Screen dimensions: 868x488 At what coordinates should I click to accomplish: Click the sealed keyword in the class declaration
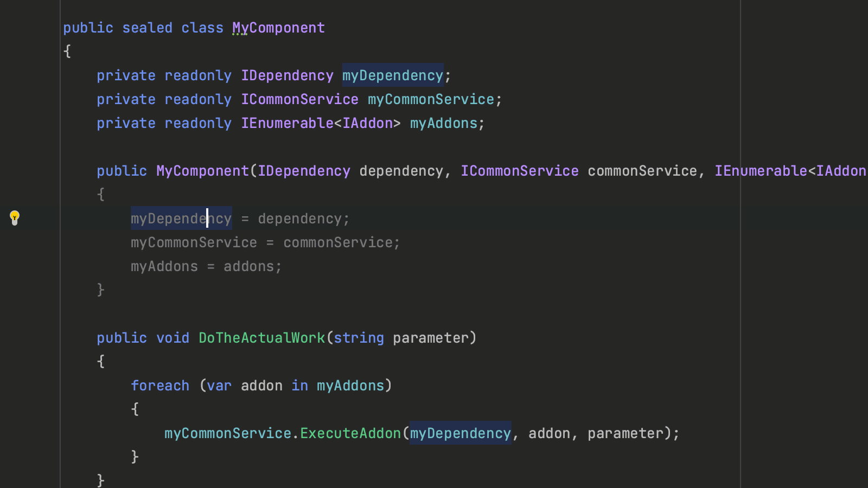[147, 27]
